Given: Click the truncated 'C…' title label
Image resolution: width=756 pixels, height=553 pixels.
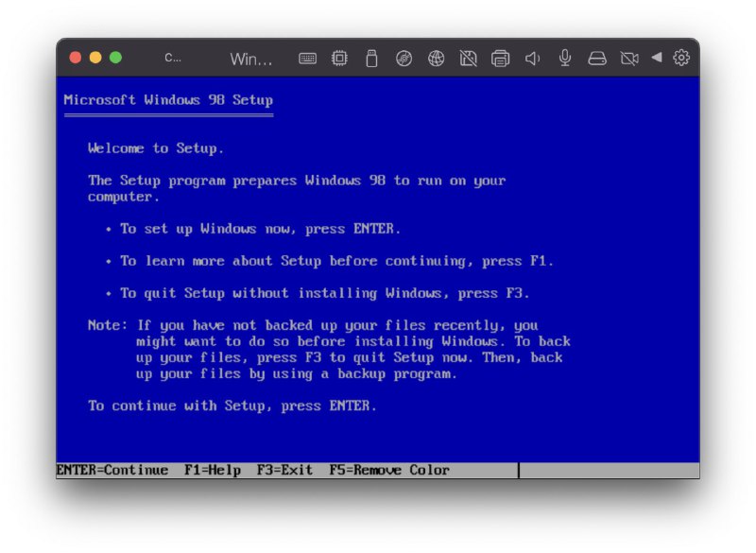Looking at the screenshot, I should click(172, 58).
